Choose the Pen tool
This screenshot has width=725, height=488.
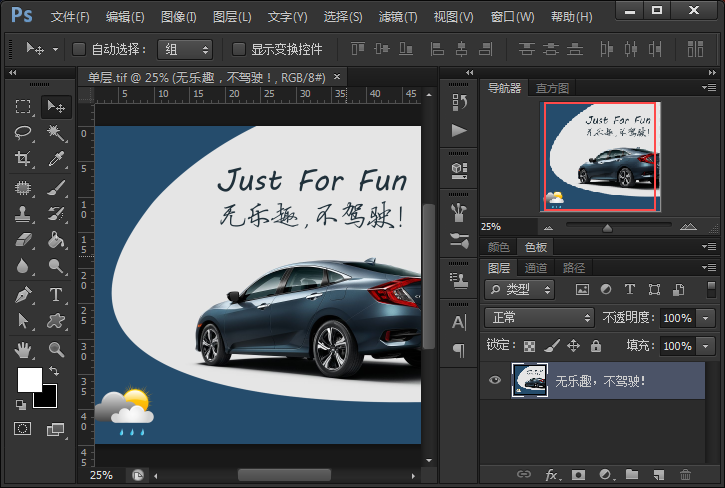coord(24,294)
